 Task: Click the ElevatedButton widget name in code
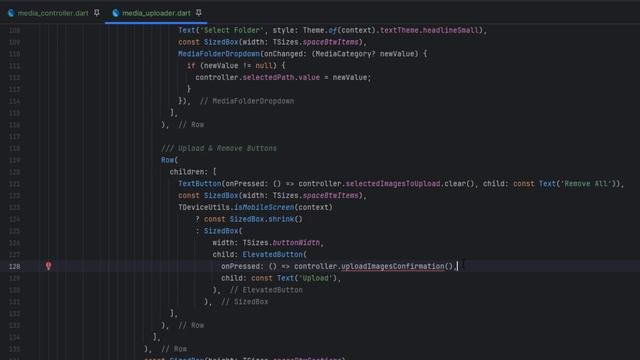click(x=272, y=255)
